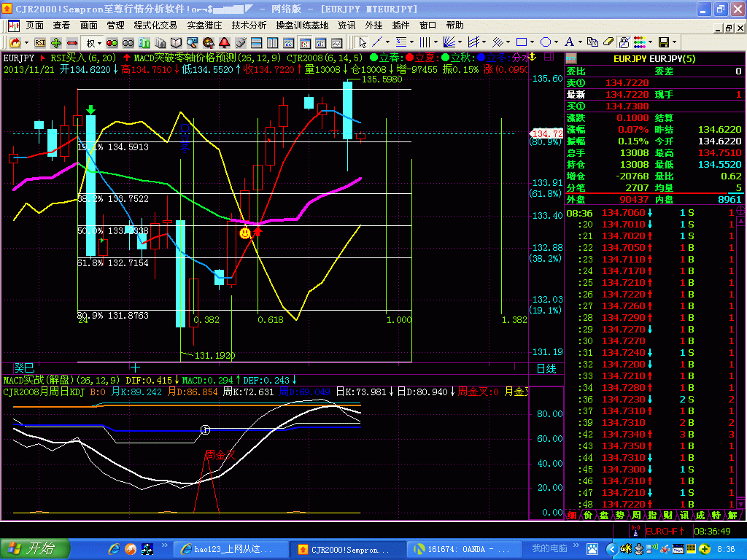Click the trade list scrollbar down arrow
Screen dimensions: 747x560
click(x=741, y=504)
